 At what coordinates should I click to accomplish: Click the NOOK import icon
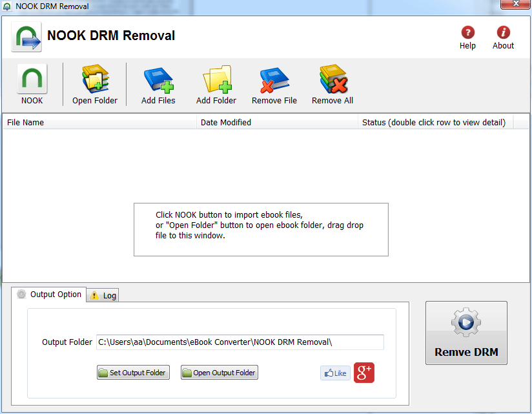(32, 79)
